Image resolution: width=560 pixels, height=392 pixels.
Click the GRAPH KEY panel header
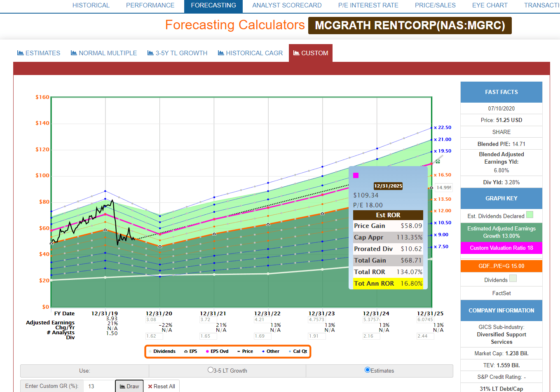[x=501, y=198]
